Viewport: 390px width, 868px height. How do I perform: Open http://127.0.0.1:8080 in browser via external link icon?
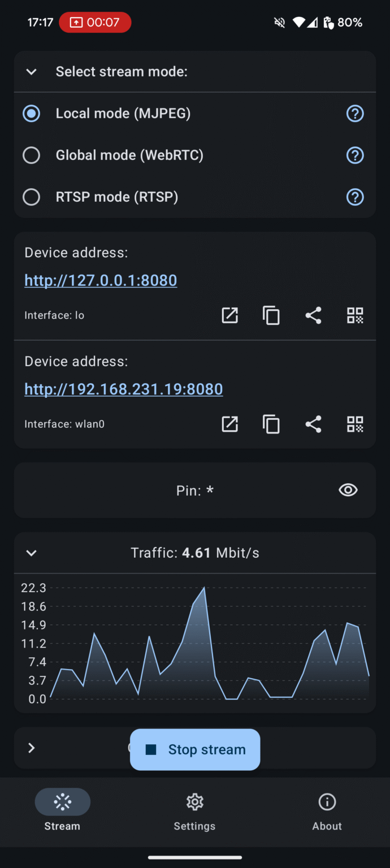(229, 315)
